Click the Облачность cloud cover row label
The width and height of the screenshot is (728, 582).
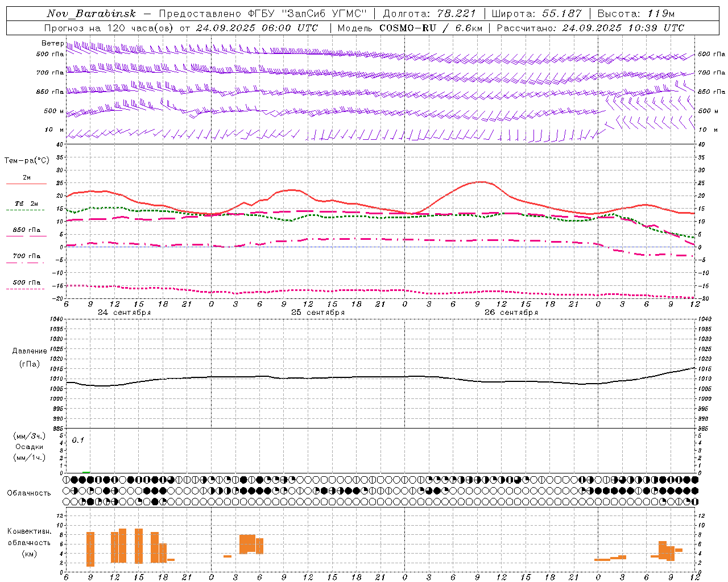point(29,493)
